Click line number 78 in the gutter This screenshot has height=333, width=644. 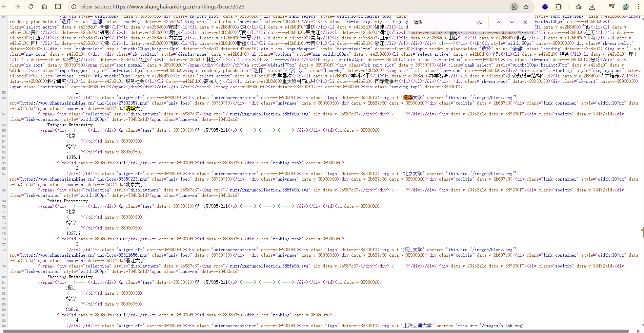tap(4, 250)
